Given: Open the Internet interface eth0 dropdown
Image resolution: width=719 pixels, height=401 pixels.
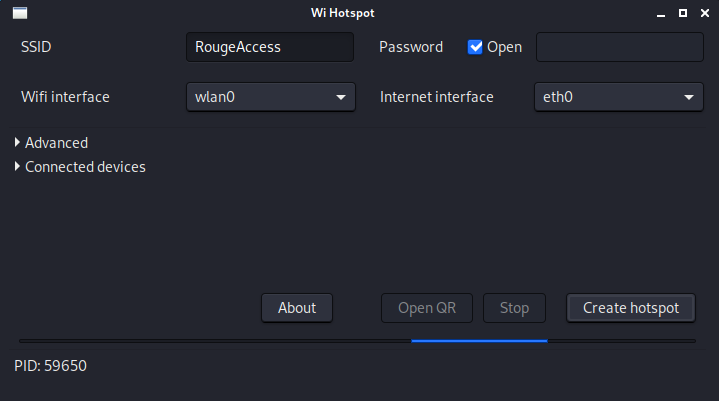Looking at the screenshot, I should point(618,97).
